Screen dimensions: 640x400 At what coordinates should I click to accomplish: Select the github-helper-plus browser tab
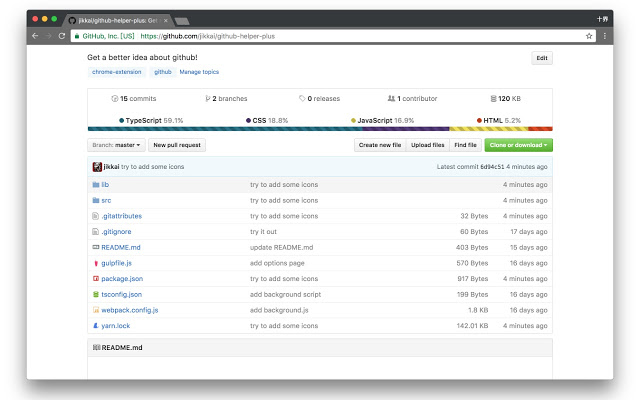(x=118, y=20)
